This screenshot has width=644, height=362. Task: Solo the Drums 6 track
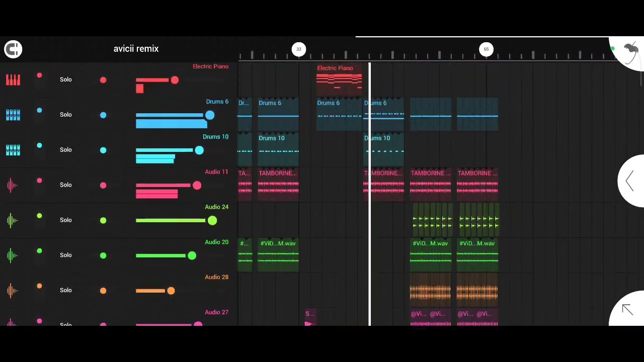[x=66, y=115]
